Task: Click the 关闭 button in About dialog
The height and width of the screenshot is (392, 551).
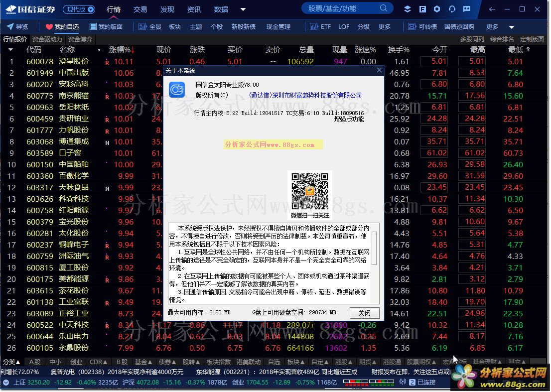Action: (364, 313)
